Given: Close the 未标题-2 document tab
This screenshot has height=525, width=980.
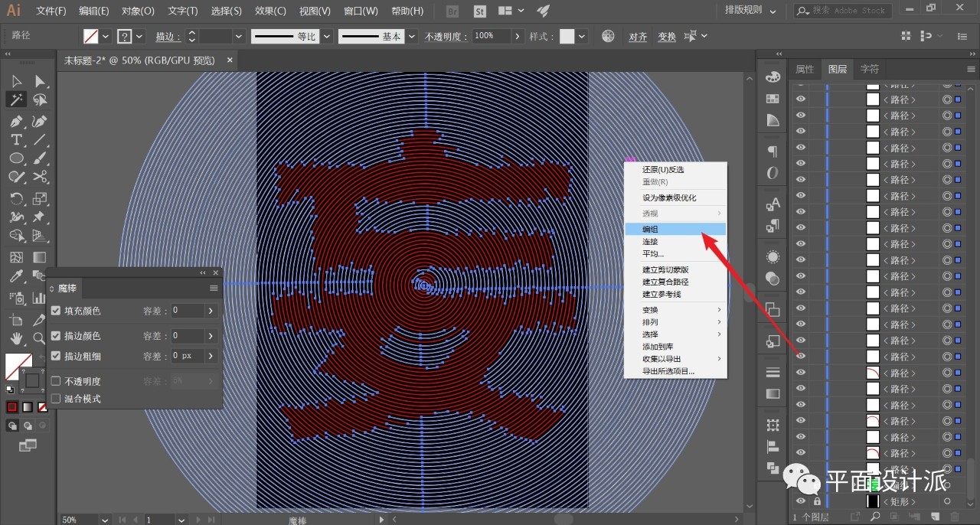Looking at the screenshot, I should [230, 60].
